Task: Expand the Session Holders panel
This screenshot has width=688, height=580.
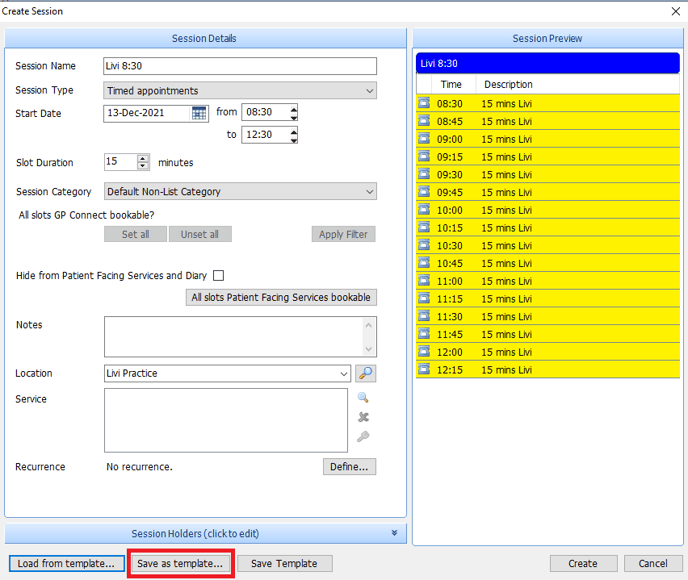Action: tap(394, 534)
